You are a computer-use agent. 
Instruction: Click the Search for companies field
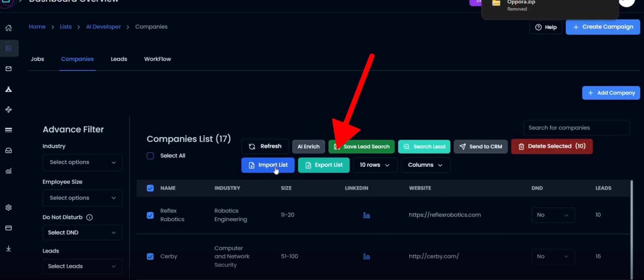coord(576,128)
